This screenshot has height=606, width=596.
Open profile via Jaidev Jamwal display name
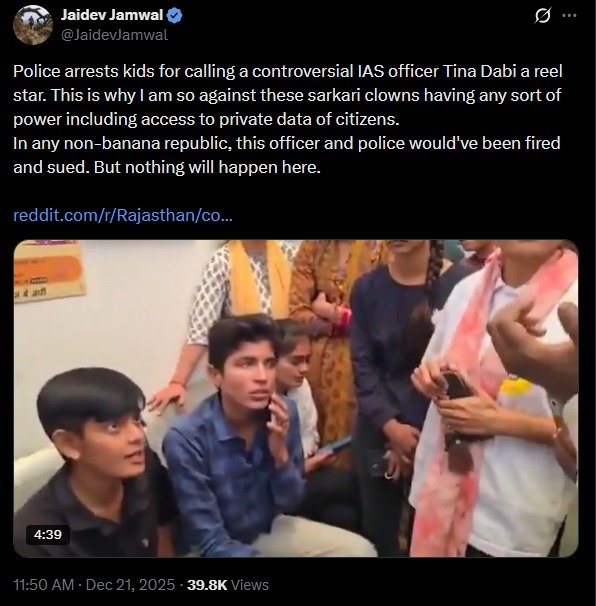pyautogui.click(x=112, y=15)
